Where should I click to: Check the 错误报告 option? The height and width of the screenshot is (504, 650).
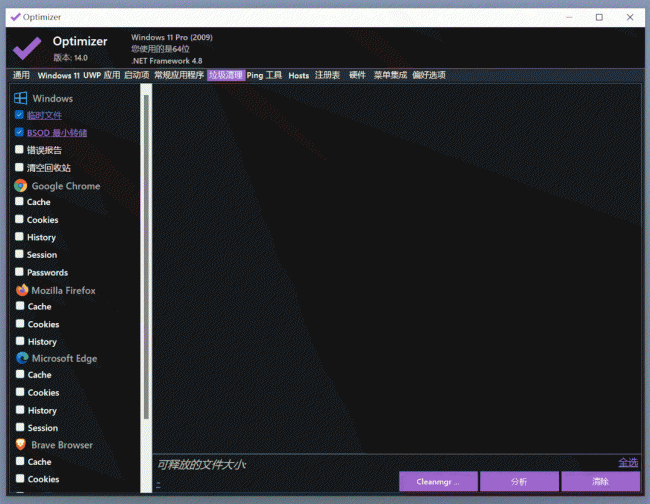pyautogui.click(x=19, y=150)
